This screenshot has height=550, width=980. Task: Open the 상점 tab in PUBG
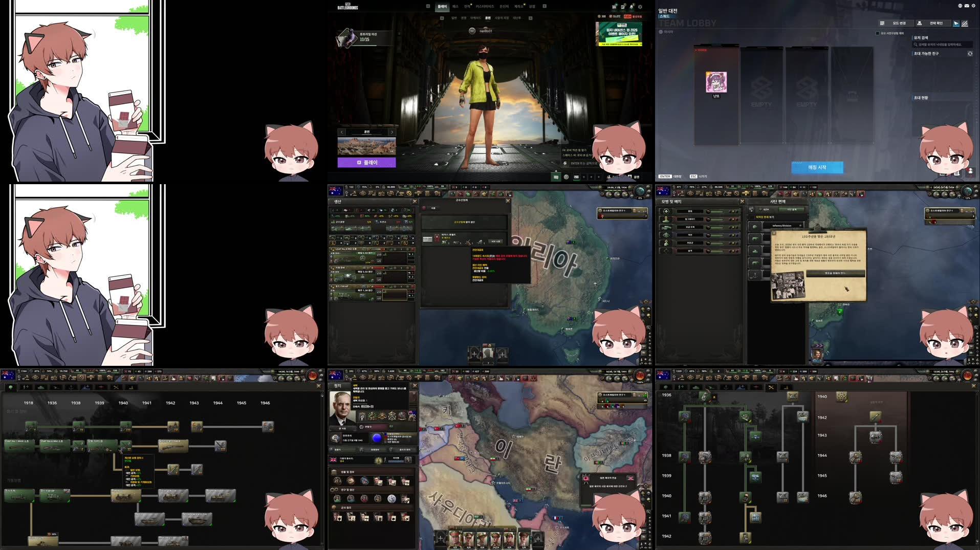(532, 7)
